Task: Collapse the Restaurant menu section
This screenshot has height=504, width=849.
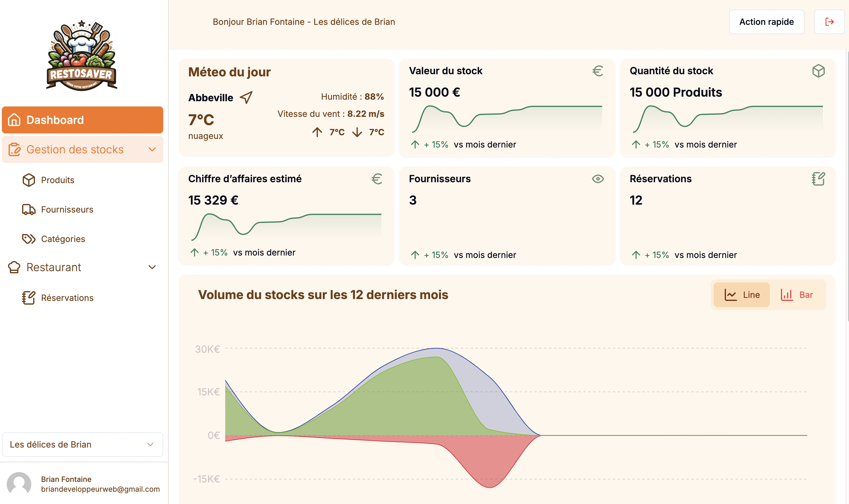Action: click(x=152, y=267)
